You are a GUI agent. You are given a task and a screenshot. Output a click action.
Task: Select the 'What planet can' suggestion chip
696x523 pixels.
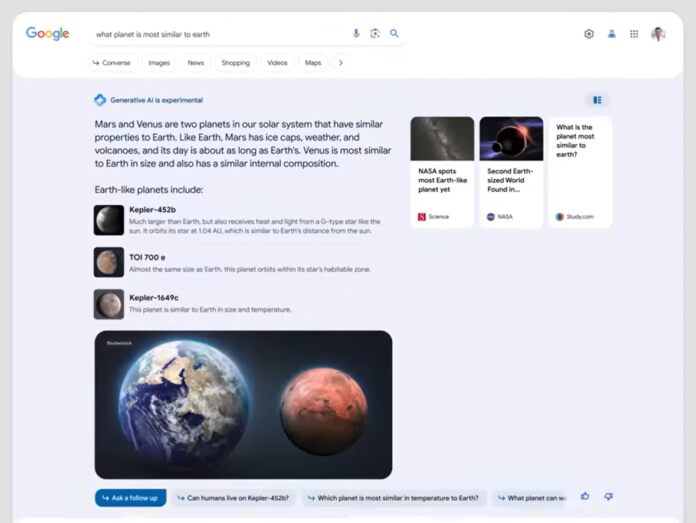pyautogui.click(x=529, y=498)
